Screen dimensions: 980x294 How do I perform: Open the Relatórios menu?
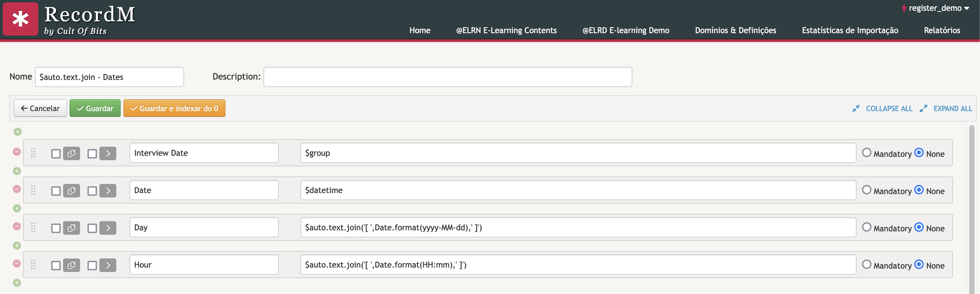coord(942,30)
